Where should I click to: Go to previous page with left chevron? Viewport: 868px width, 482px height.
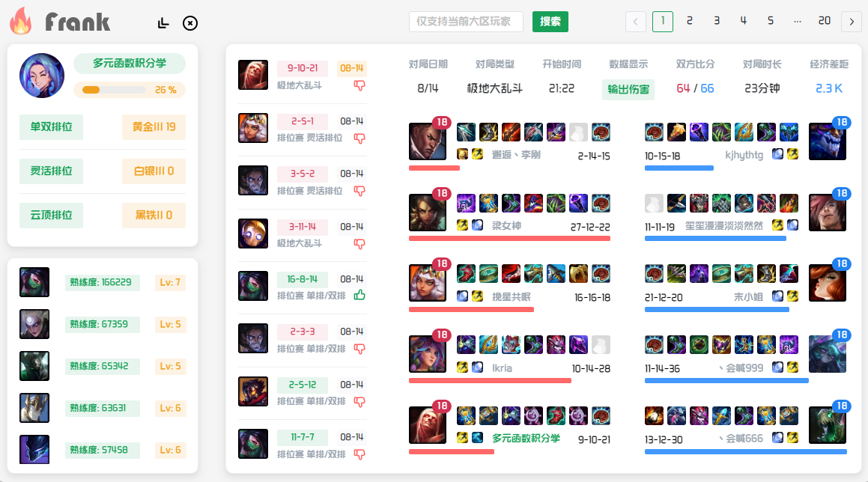point(636,22)
